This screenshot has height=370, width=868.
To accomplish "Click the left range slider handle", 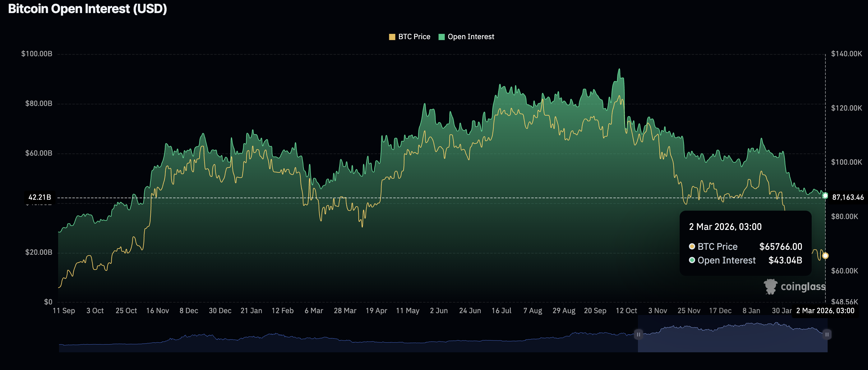I will [638, 334].
